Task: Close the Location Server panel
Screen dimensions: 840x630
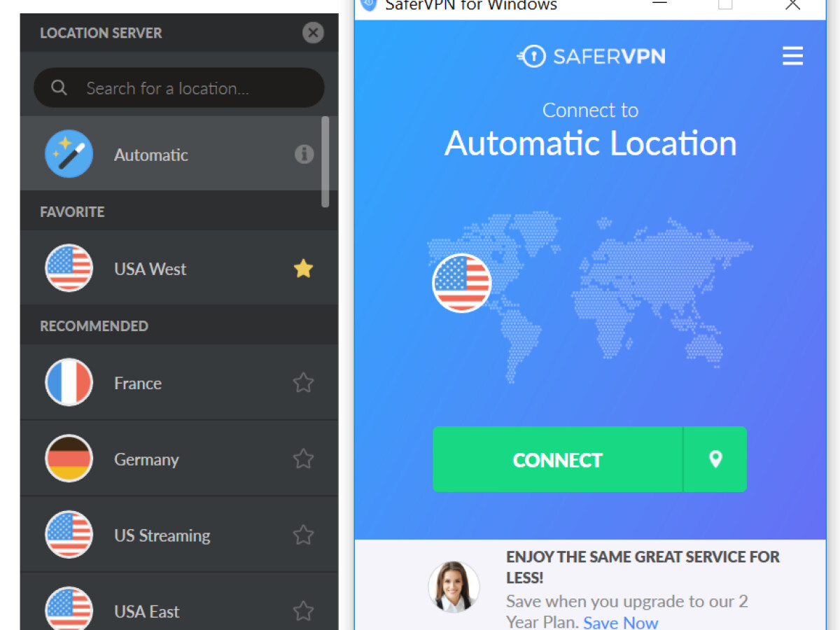Action: (x=313, y=32)
